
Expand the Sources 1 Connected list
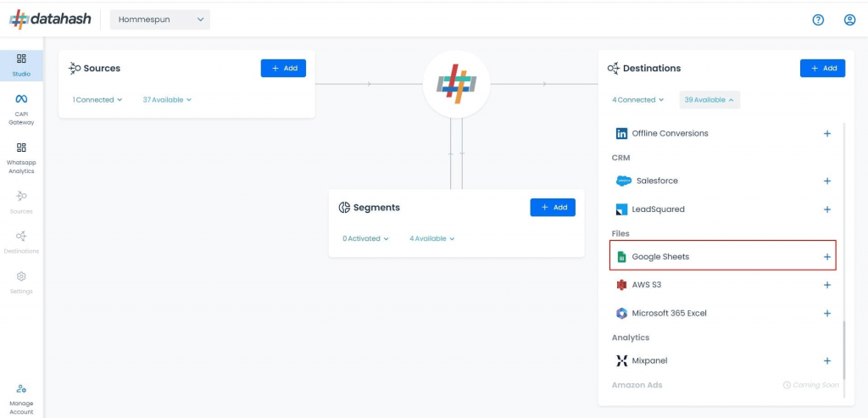pyautogui.click(x=97, y=100)
